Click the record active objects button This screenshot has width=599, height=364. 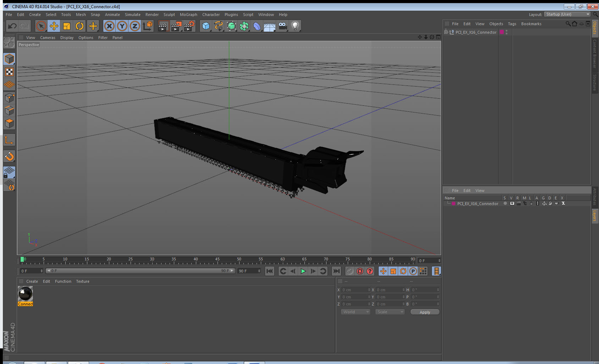[350, 271]
